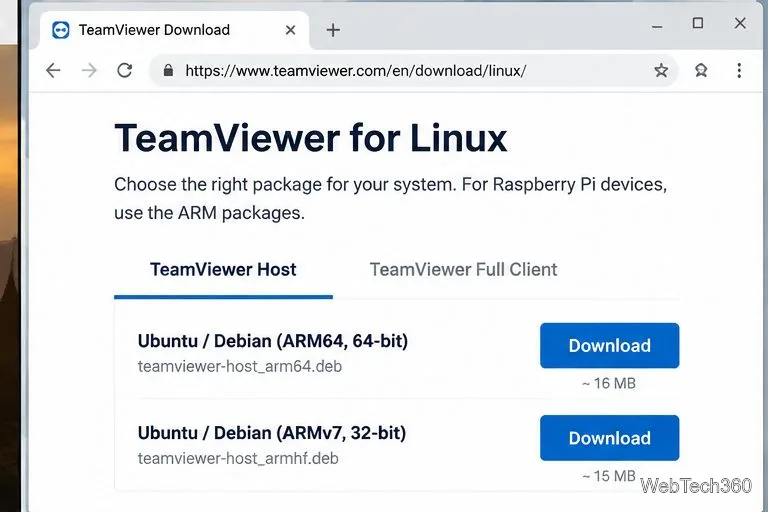Click the Ubuntu / Debian (ARMv7, 32-bit) heading
Image resolution: width=768 pixels, height=512 pixels.
tap(272, 433)
